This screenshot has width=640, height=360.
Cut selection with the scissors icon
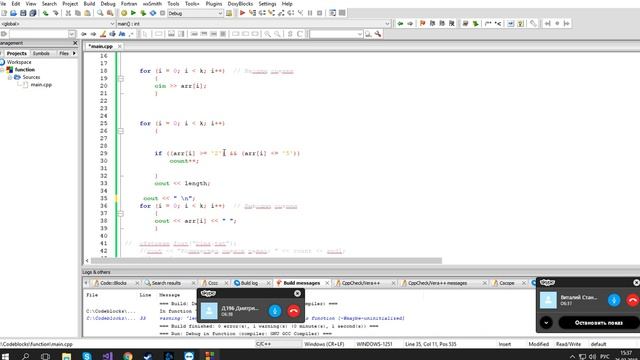(x=68, y=13)
